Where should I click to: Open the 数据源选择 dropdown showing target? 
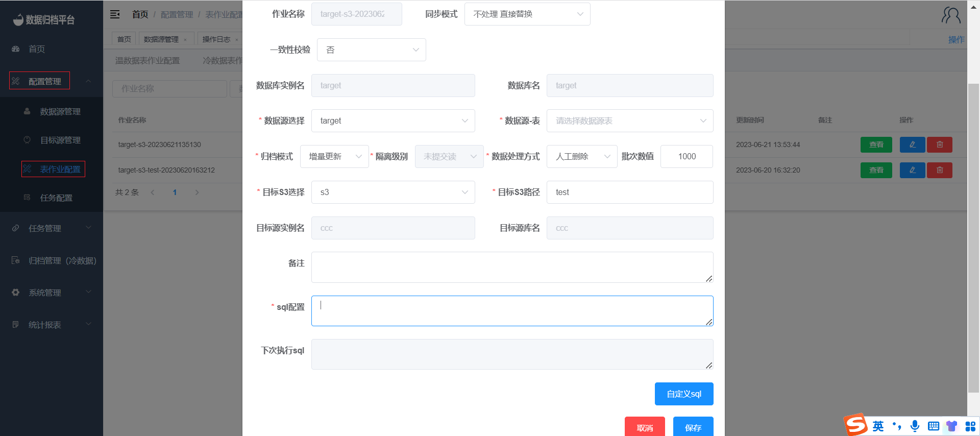[x=393, y=121]
